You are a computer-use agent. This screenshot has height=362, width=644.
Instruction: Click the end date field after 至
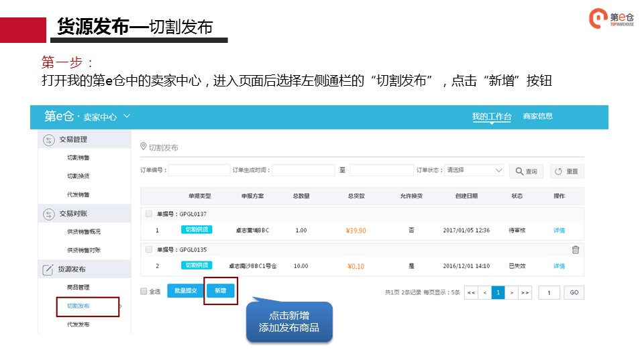(382, 170)
